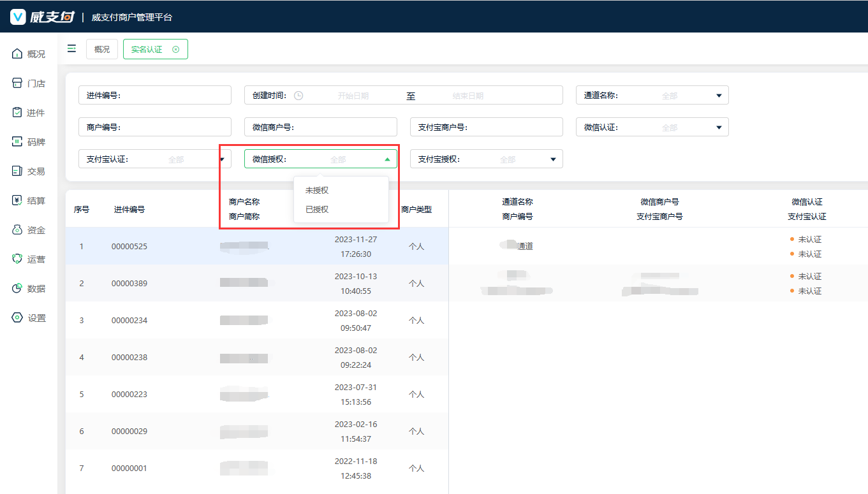Click the 资金 money bag icon
This screenshot has height=494, width=868.
pos(17,230)
